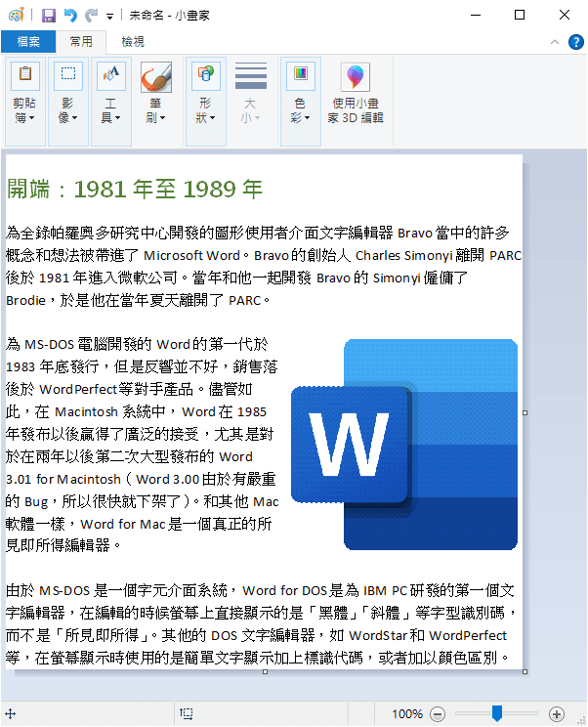This screenshot has width=588, height=727.
Task: Select the 筆刷 brush icon
Action: (x=156, y=76)
